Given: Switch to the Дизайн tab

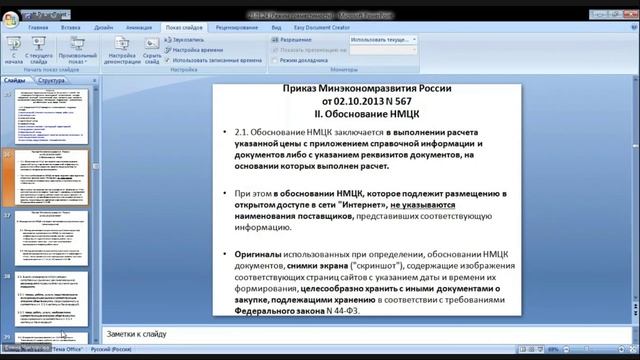Looking at the screenshot, I should [104, 28].
